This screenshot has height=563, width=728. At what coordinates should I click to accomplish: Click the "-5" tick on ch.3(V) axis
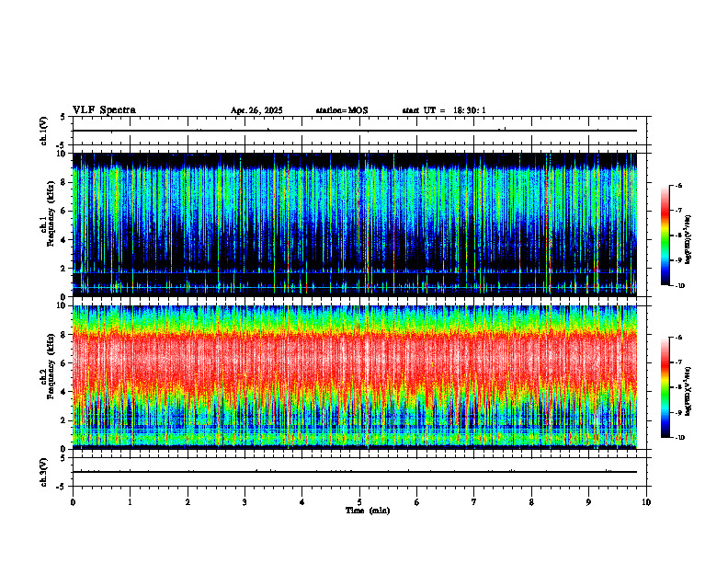(x=61, y=487)
